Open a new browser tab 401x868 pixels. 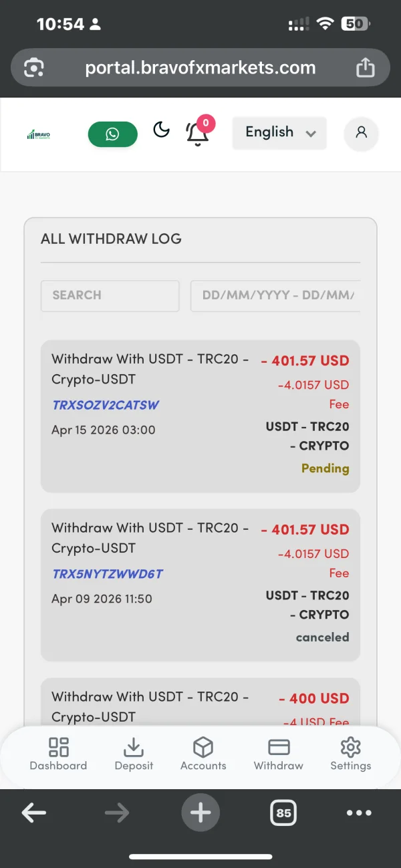200,813
